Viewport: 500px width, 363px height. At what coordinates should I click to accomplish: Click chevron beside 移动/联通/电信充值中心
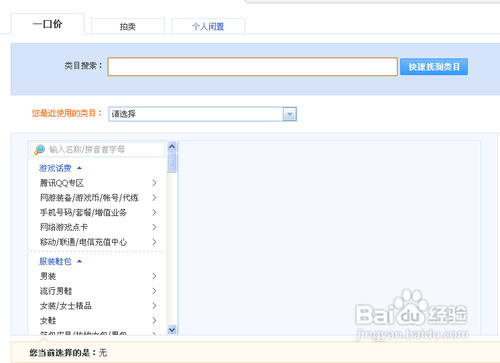(x=154, y=242)
